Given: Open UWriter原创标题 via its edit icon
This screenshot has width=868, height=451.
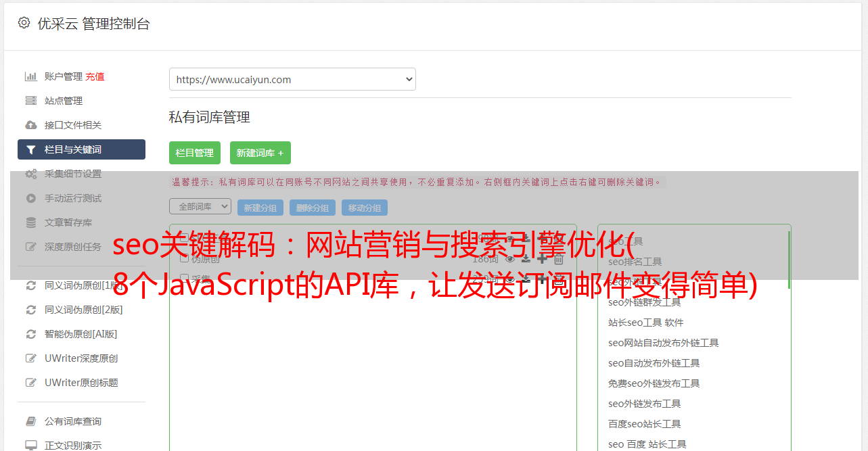Looking at the screenshot, I should (30, 383).
